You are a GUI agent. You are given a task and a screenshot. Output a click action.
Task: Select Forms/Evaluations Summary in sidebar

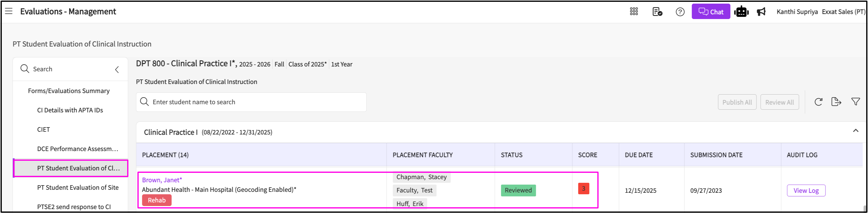[69, 91]
